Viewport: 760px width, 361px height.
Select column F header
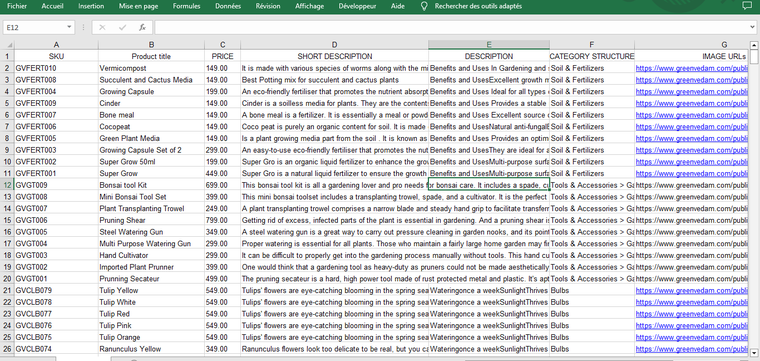pyautogui.click(x=592, y=45)
